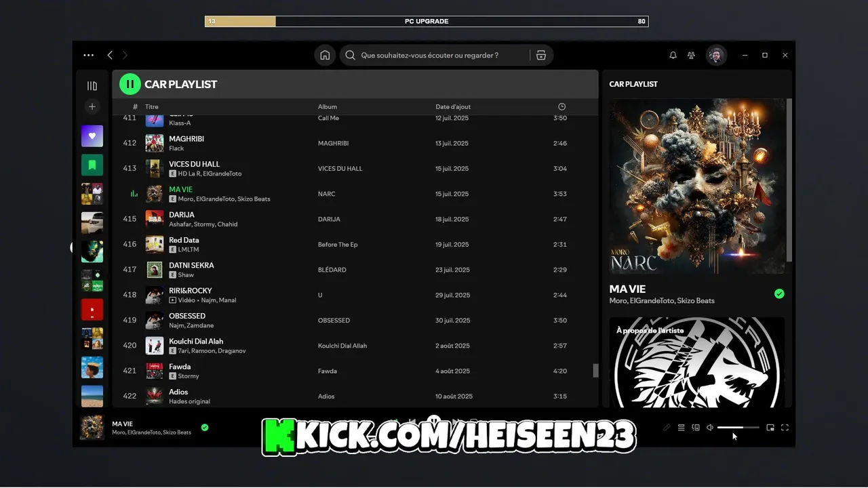This screenshot has width=868, height=488.
Task: Toggle the green saved checkmark in right panel
Action: click(x=779, y=293)
